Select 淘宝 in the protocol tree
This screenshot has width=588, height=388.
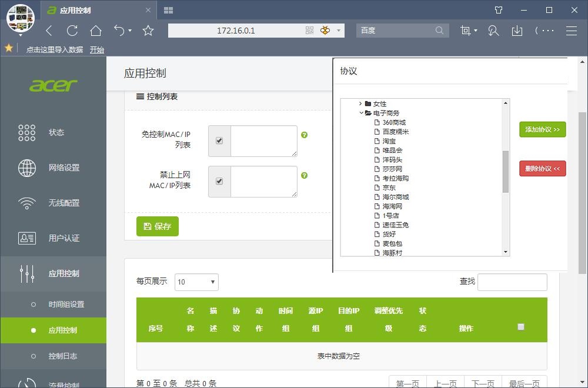coord(390,141)
